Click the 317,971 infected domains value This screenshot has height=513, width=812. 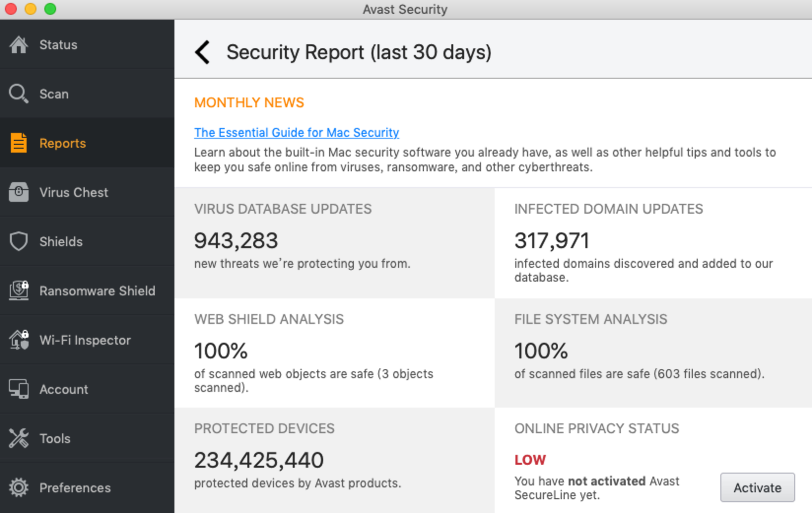[552, 241]
